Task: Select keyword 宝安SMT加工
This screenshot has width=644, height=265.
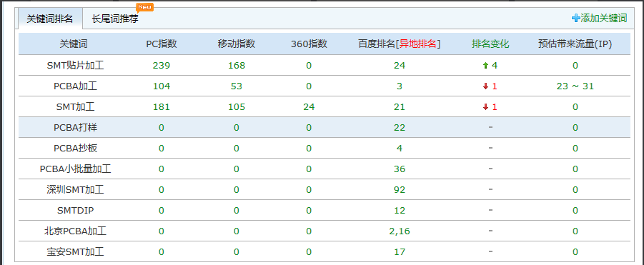Action: (75, 252)
